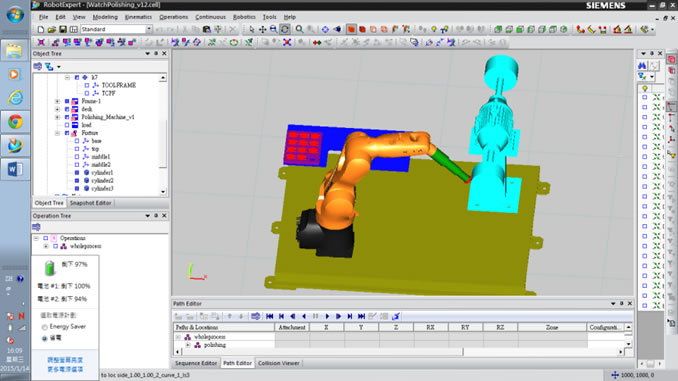
Task: Toggle display checkbox for cylinder1
Action: click(77, 173)
